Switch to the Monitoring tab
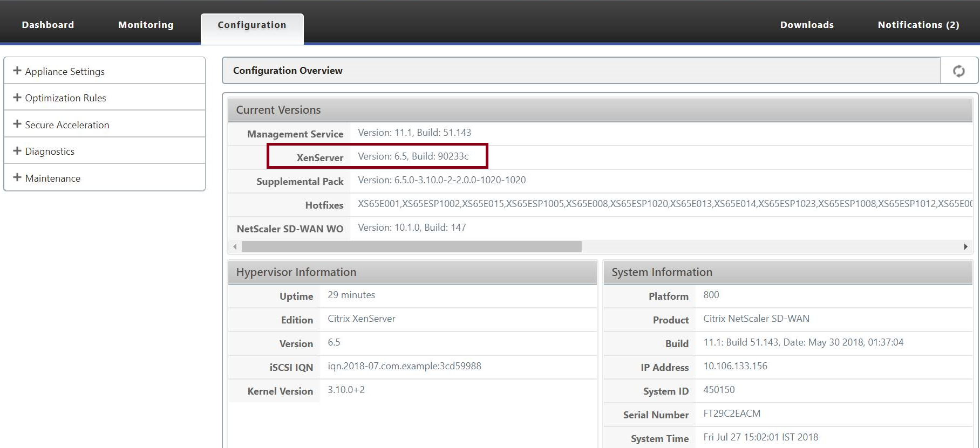 (x=146, y=25)
